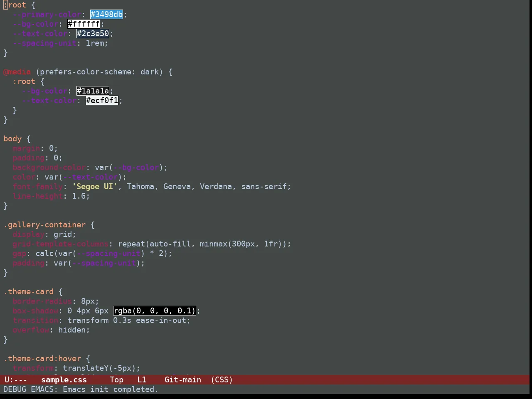
Task: Click the prefers-color-scheme: dark condition
Action: tap(99, 72)
